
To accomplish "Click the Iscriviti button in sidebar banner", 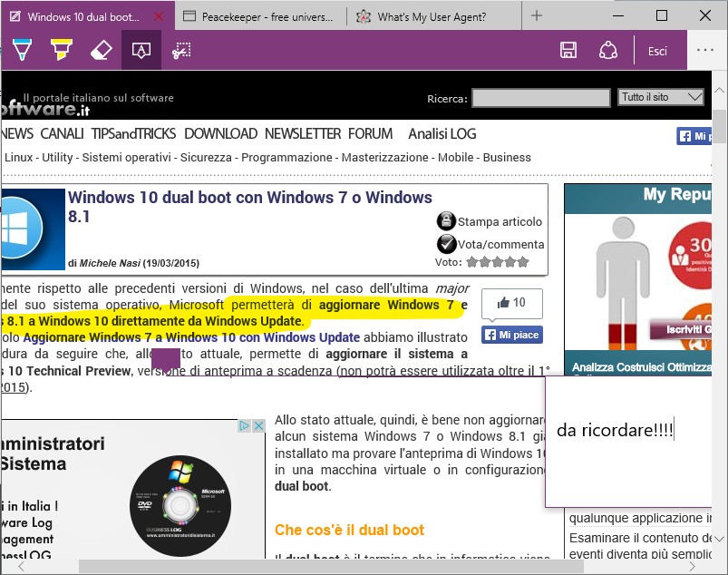I will (x=681, y=329).
